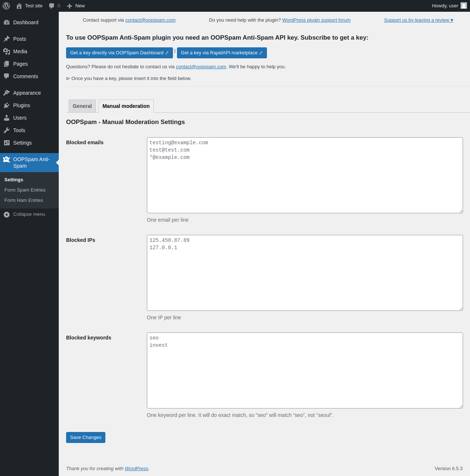Click the Appearance paintbrush icon
Screen dimensions: 470x476
click(x=7, y=93)
